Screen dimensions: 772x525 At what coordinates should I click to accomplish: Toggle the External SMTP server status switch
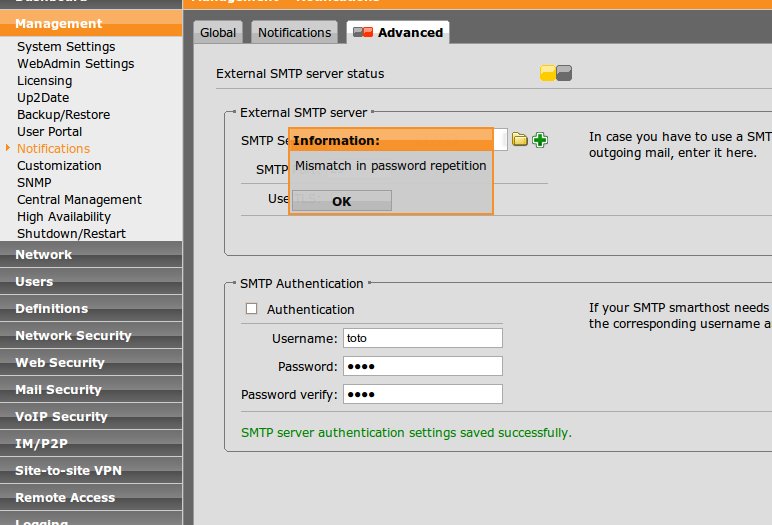pyautogui.click(x=556, y=73)
